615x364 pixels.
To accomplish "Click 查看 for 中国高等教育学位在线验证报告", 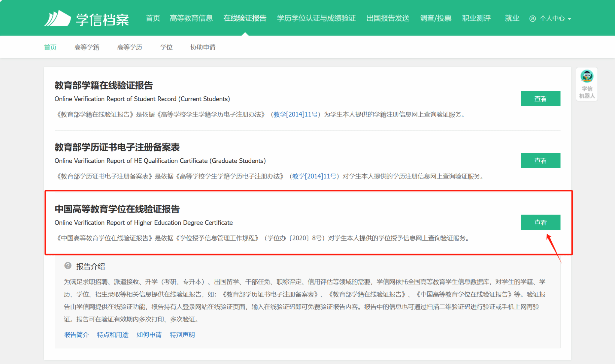I will (x=541, y=222).
